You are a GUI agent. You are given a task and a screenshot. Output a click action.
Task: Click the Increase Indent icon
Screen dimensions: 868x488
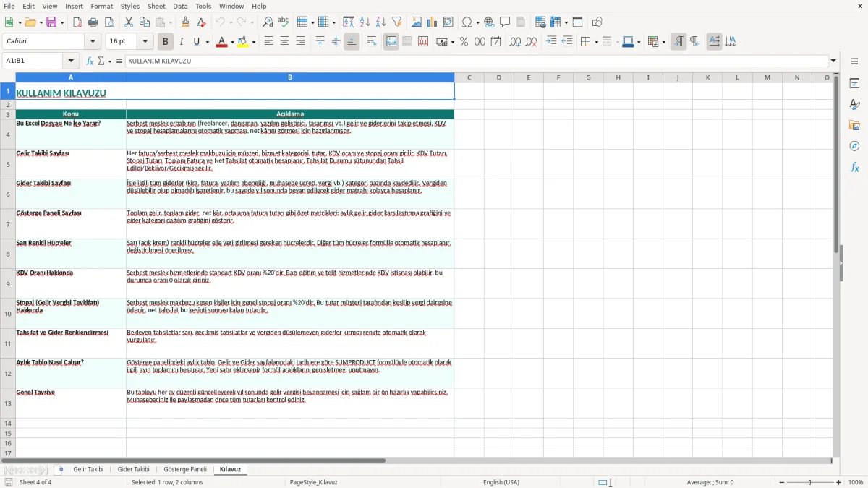tap(551, 42)
